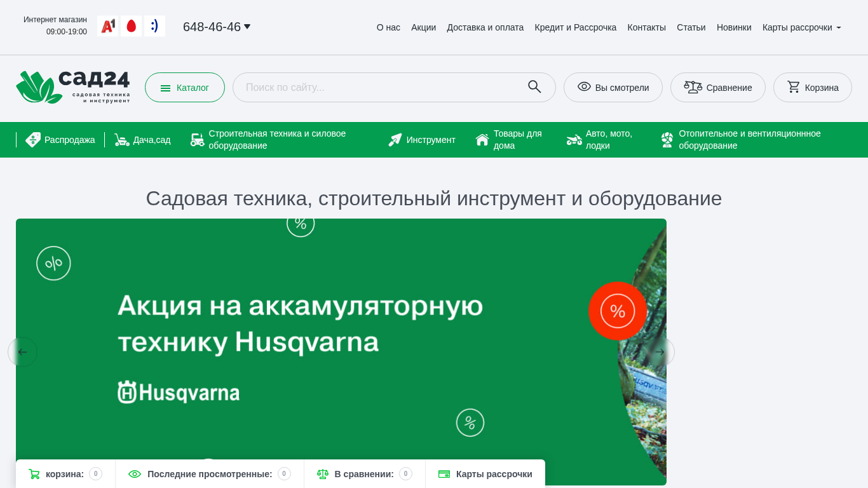Click the red MTS operator icon
The height and width of the screenshot is (488, 868).
tap(132, 26)
